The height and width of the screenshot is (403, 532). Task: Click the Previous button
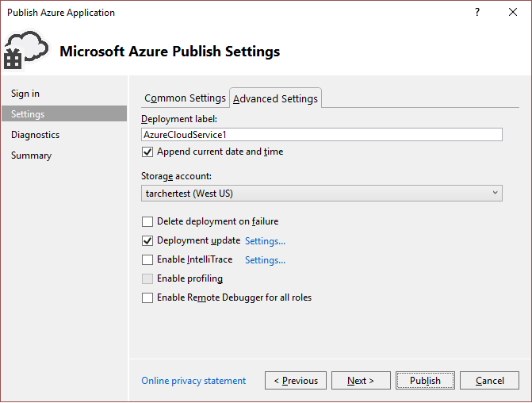(x=296, y=380)
